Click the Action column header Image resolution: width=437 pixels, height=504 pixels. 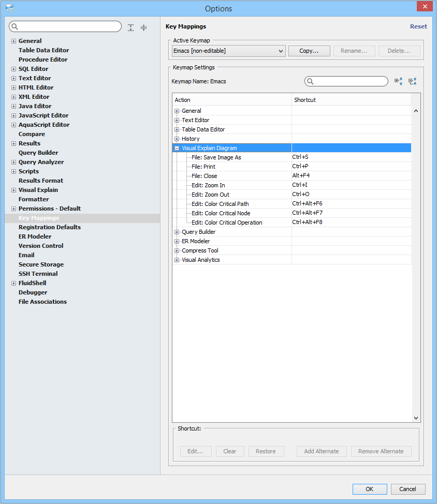click(x=232, y=100)
